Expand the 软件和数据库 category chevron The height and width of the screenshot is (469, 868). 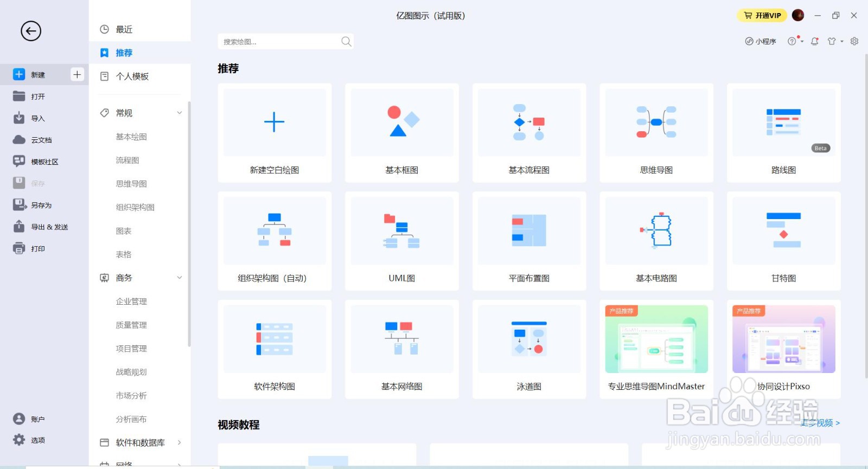tap(180, 442)
